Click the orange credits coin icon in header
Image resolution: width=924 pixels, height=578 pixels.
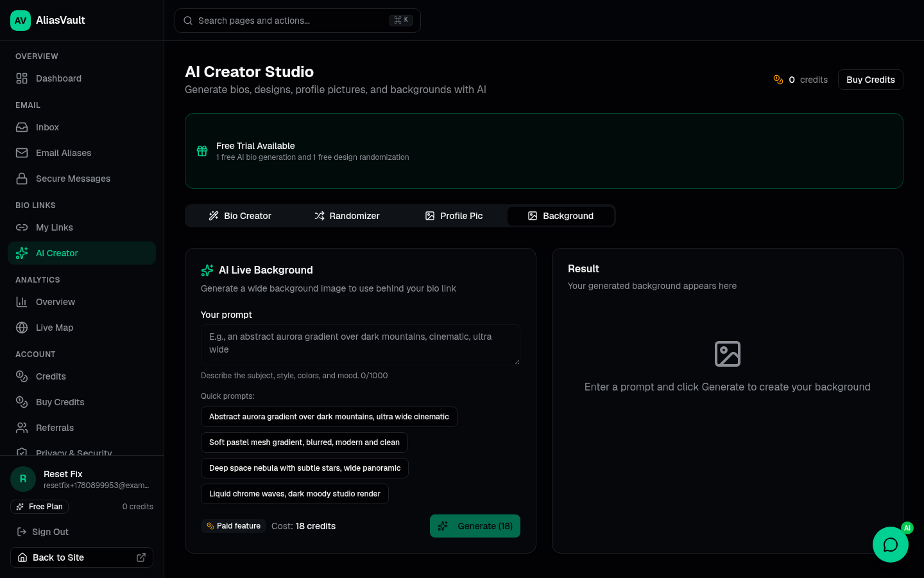pos(778,80)
